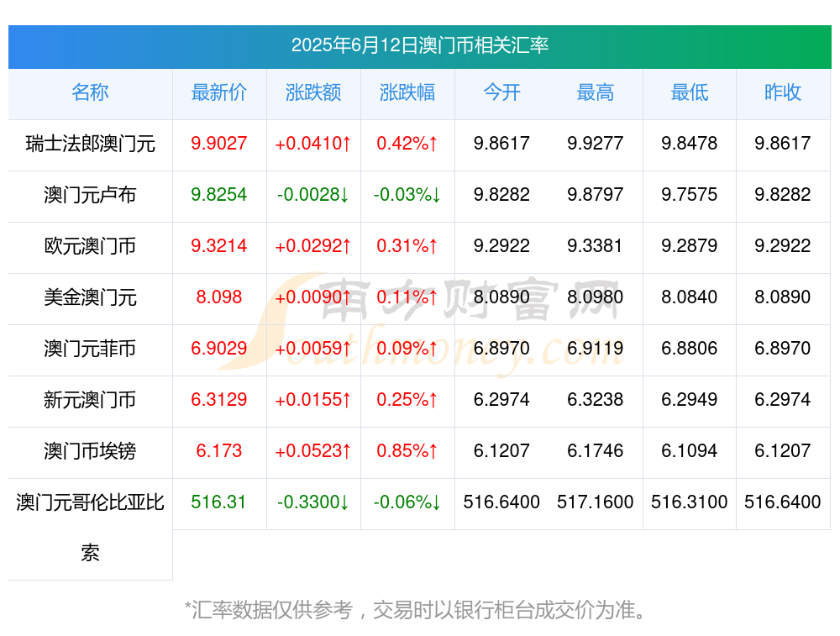Click the 最高 column header
This screenshot has height=636, width=840.
(596, 92)
